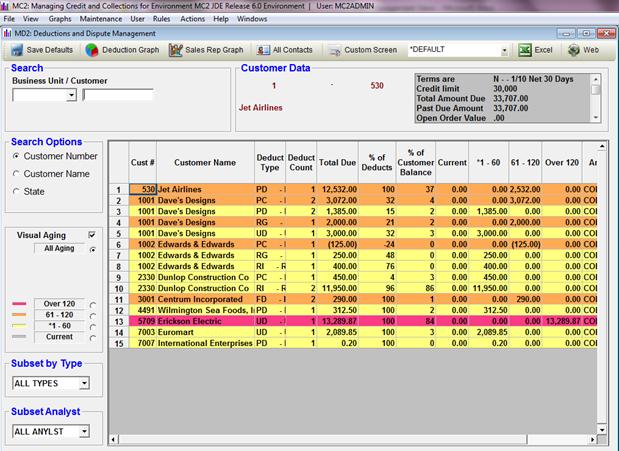Click the Cust # column header

[143, 163]
